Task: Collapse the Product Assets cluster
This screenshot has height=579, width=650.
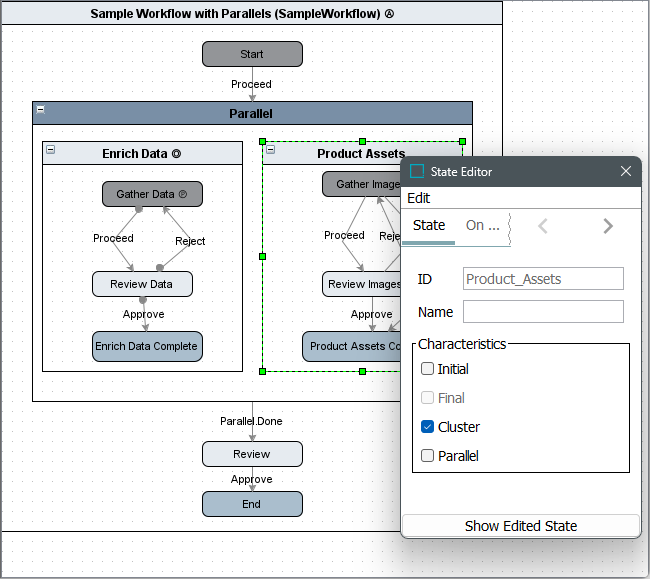Action: pos(270,150)
